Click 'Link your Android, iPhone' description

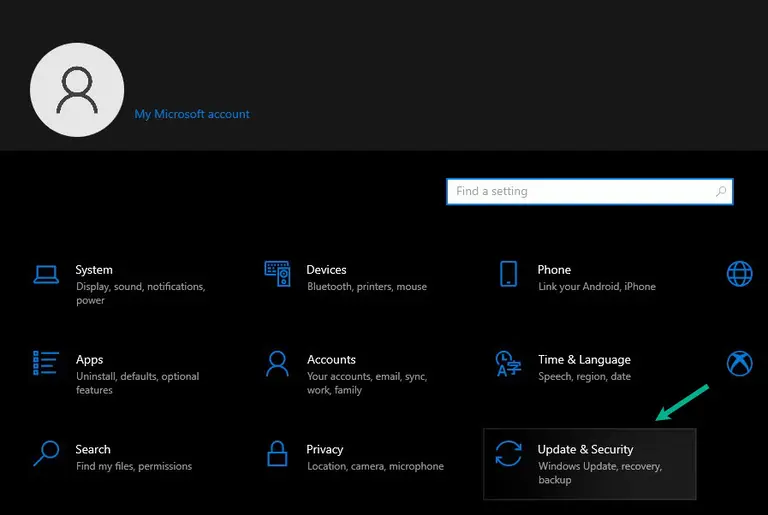[597, 287]
